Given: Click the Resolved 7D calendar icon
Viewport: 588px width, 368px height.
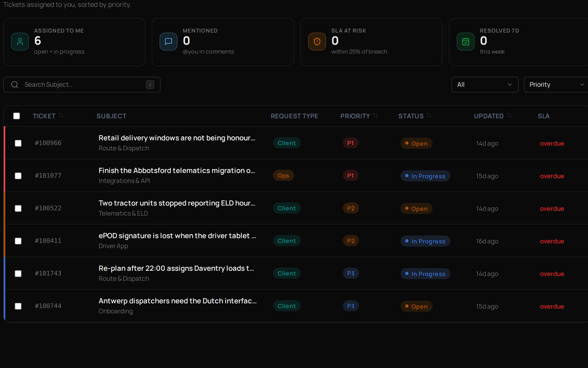Looking at the screenshot, I should click(466, 42).
